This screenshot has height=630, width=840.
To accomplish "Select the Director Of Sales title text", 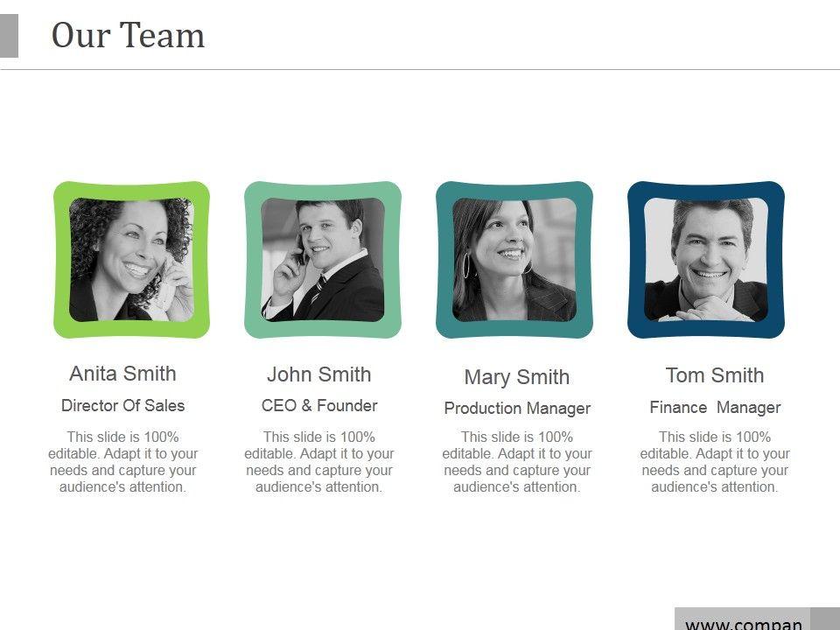I will point(122,405).
